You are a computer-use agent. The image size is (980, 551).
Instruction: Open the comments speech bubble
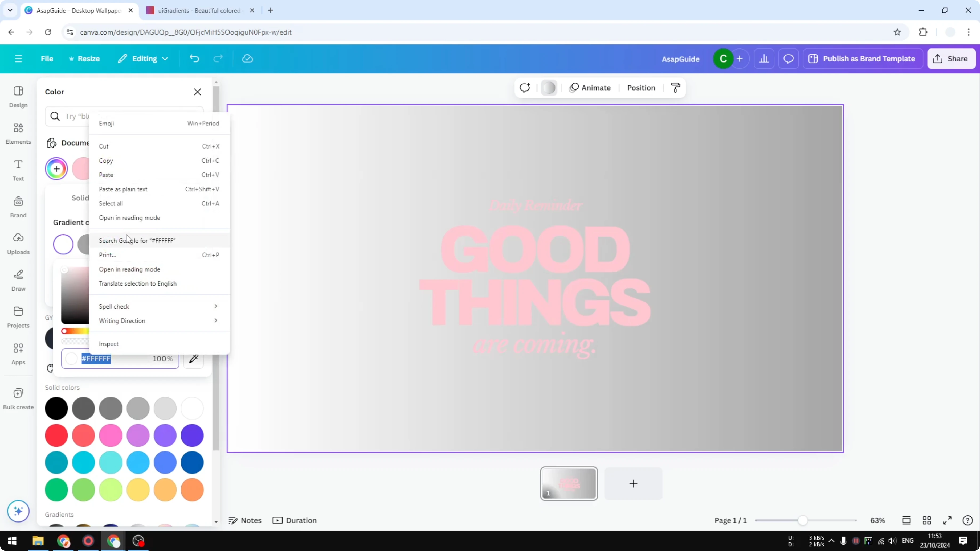(x=788, y=59)
